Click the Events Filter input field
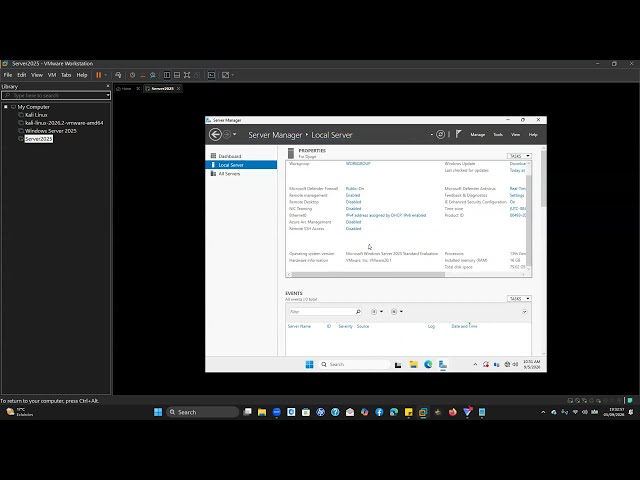The height and width of the screenshot is (480, 640). 325,312
